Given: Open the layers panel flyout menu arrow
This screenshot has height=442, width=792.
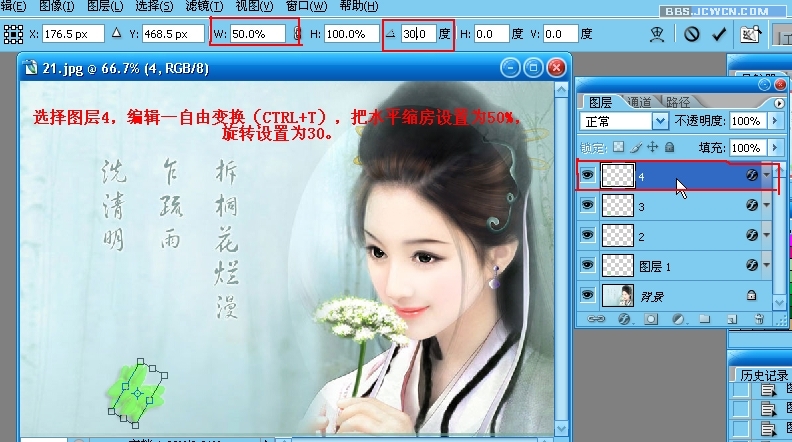Looking at the screenshot, I should point(778,103).
